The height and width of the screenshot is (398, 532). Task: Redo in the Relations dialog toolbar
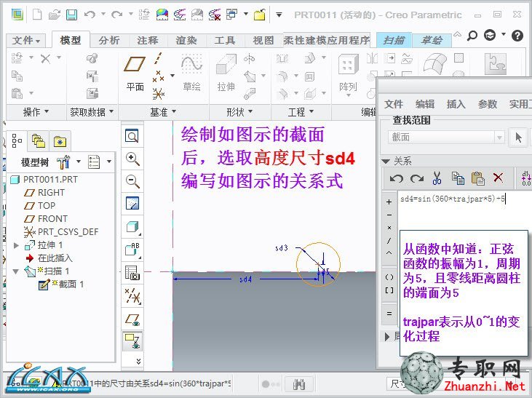tap(417, 178)
